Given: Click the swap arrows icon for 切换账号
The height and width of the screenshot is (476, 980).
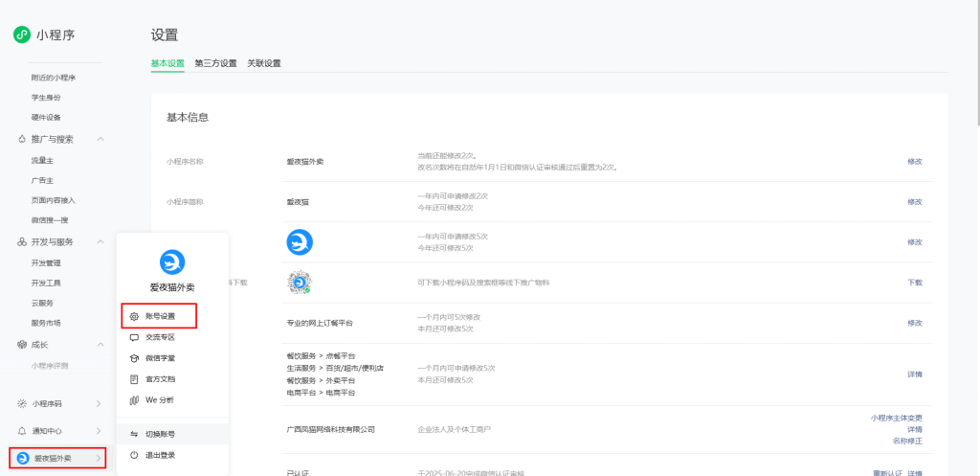Looking at the screenshot, I should tap(134, 434).
